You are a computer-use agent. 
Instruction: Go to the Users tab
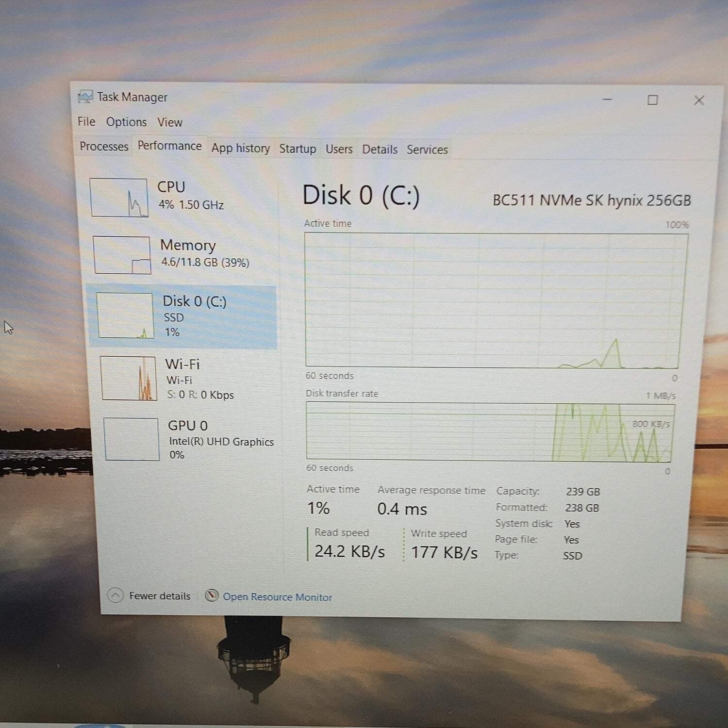[x=339, y=149]
